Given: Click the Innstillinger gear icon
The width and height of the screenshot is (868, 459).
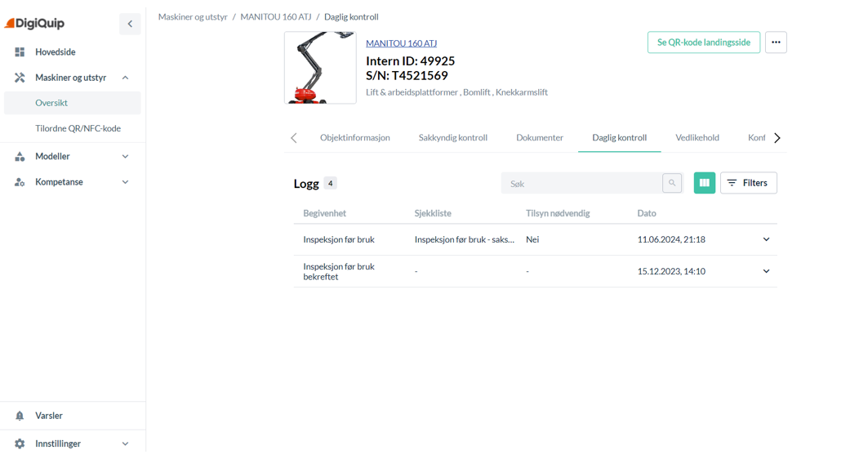Looking at the screenshot, I should 20,444.
